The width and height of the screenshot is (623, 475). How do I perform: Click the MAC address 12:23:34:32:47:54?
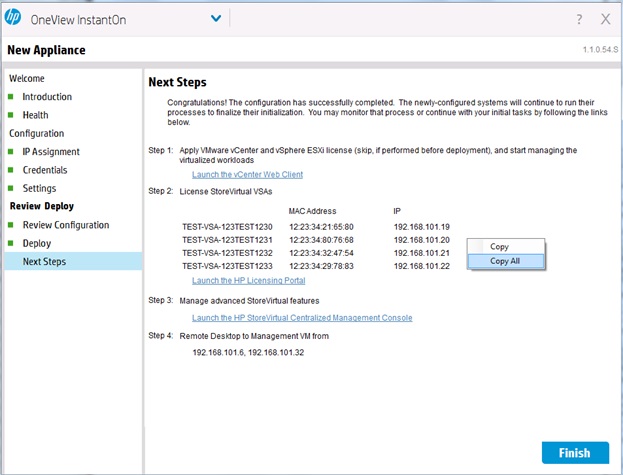(x=320, y=253)
